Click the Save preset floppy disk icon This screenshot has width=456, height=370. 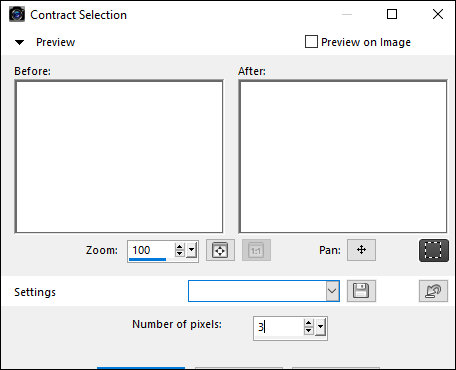pos(361,291)
